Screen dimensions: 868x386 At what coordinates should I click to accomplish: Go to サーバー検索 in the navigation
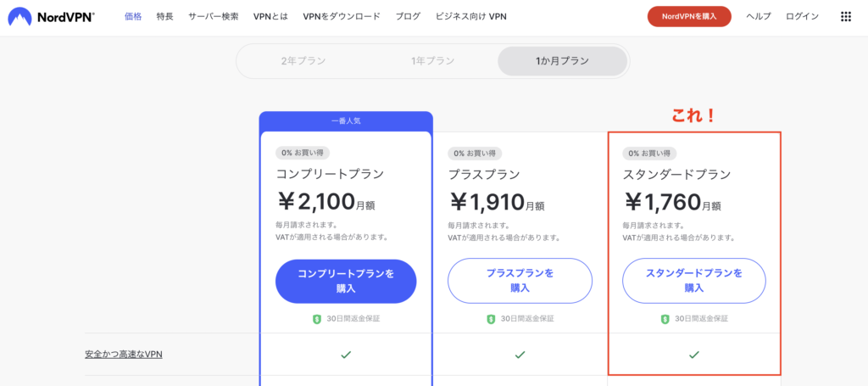point(214,17)
